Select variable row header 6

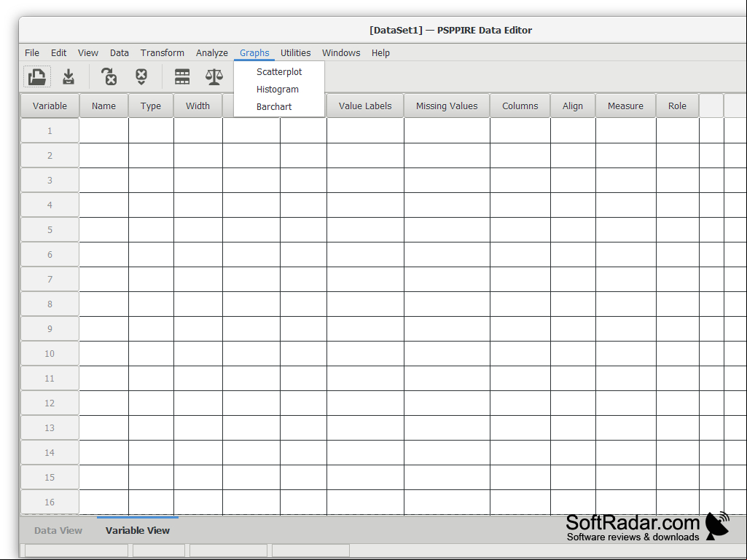50,255
